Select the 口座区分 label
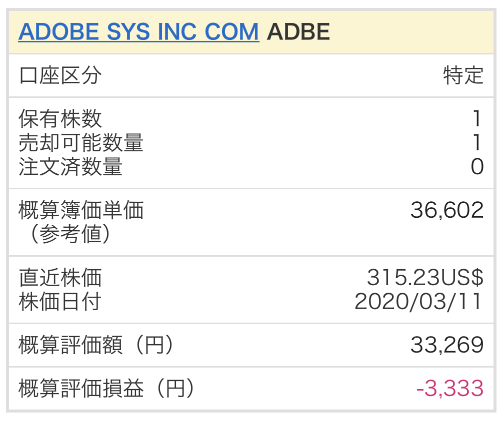504x426 pixels. click(60, 75)
